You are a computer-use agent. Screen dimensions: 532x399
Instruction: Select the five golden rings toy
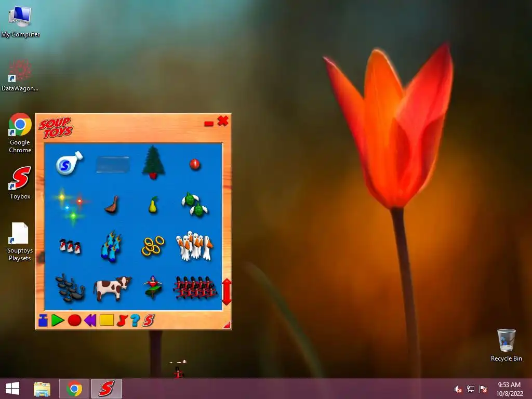153,246
